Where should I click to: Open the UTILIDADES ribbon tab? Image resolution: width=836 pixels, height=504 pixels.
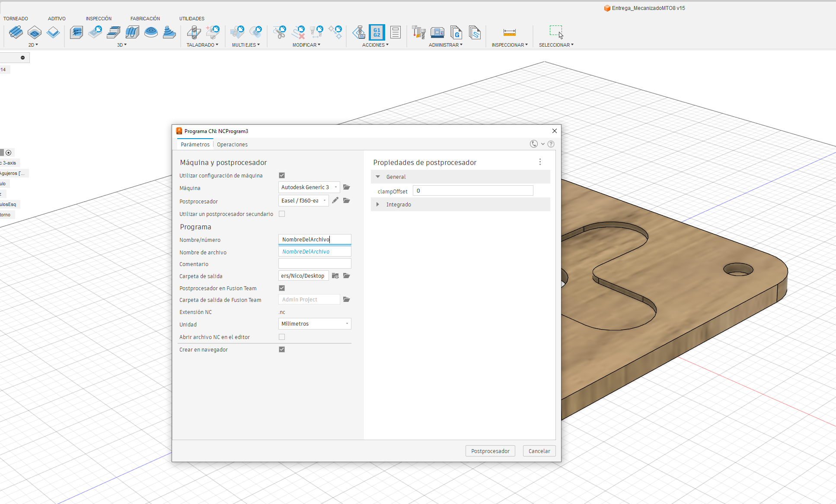click(192, 19)
